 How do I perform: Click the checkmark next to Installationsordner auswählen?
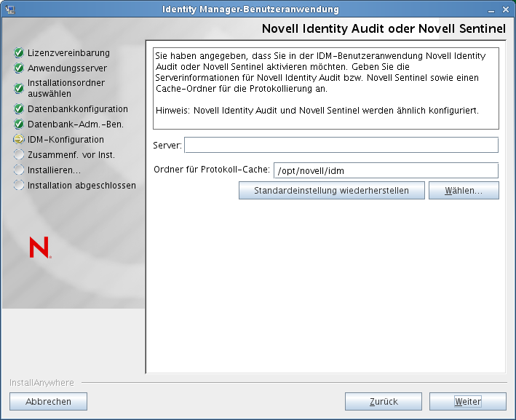(x=19, y=88)
